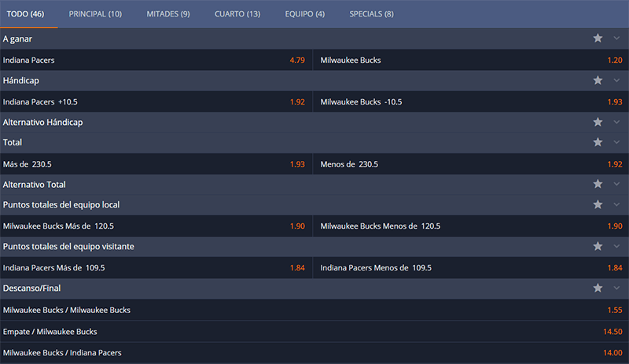
Task: Select Milwaukee Bucks -10.5 handicap
Action: click(x=471, y=102)
